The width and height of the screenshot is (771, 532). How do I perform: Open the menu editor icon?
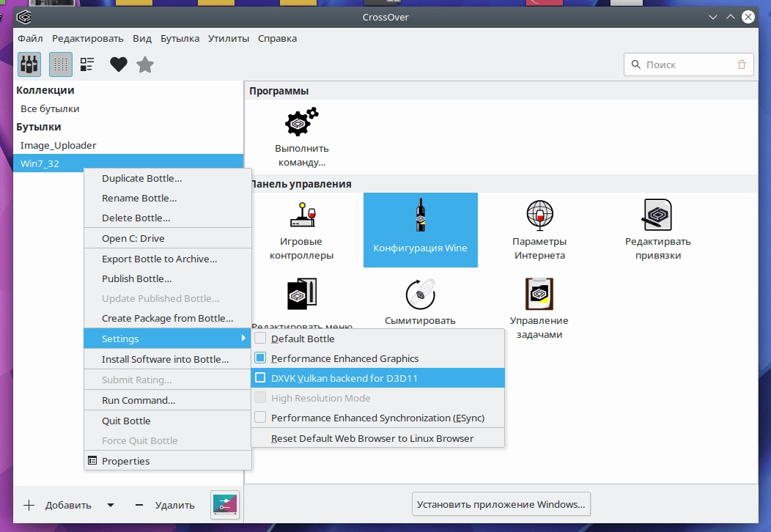click(301, 294)
